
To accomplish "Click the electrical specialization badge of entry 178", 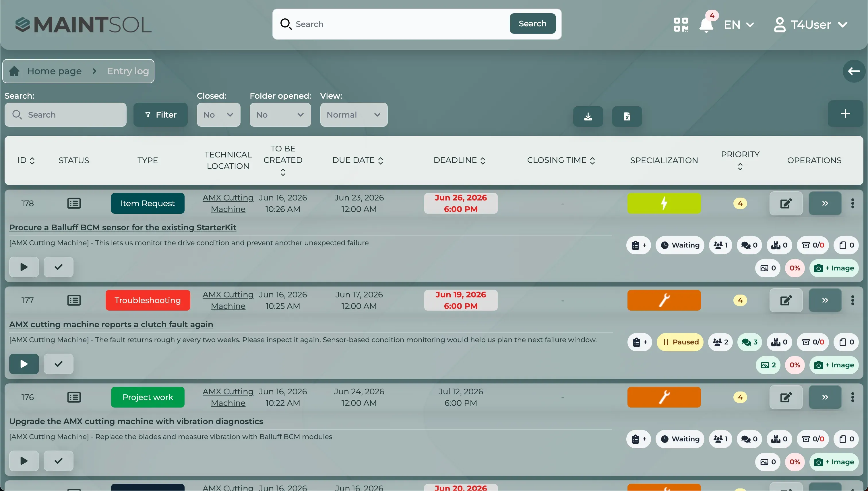I will (664, 203).
